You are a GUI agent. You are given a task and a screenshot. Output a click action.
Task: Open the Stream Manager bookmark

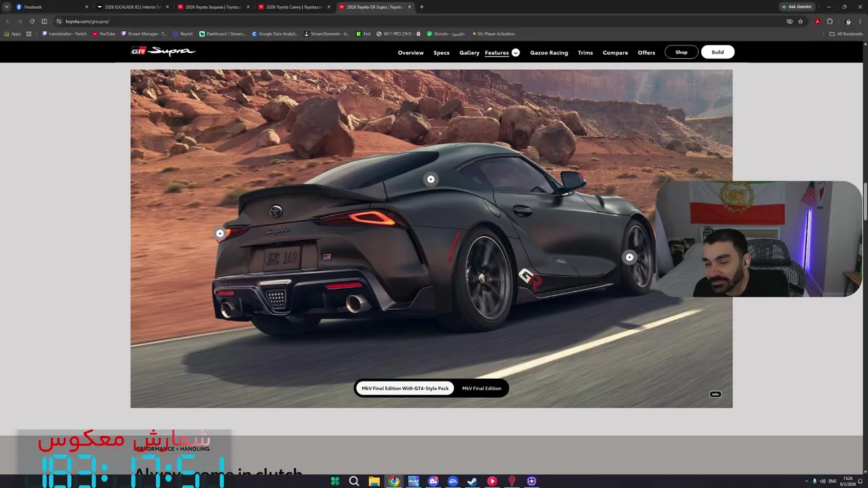tap(144, 34)
